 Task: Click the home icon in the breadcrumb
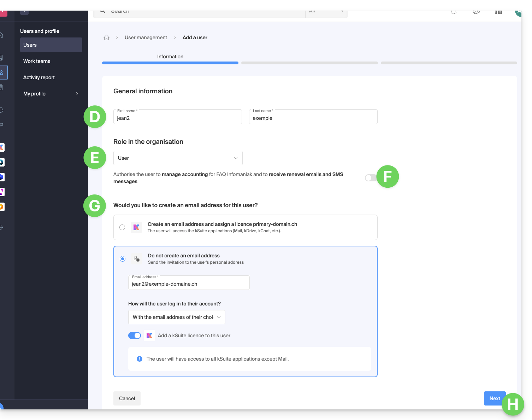[x=106, y=37]
